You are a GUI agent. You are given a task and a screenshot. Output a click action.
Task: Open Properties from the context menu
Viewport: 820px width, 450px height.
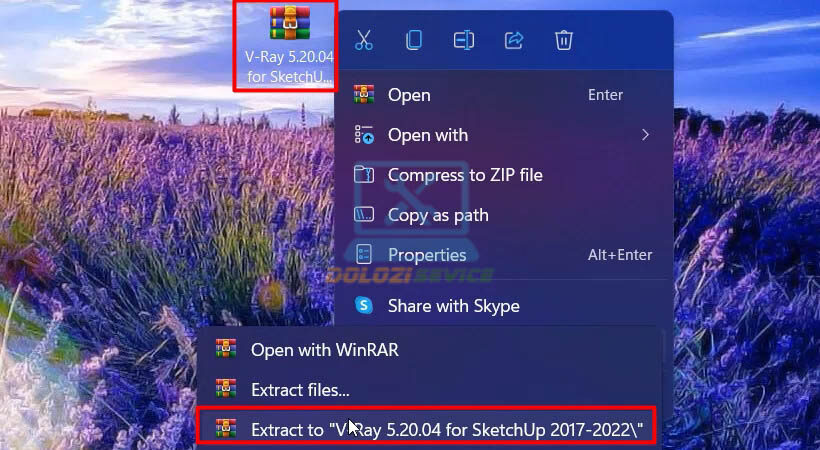(x=427, y=255)
